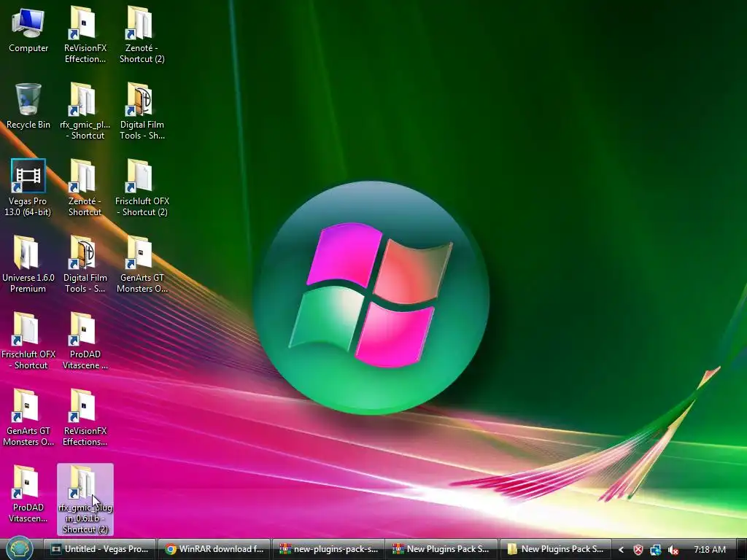Select the Frischluft OFX - Shortcut icon

[28, 341]
